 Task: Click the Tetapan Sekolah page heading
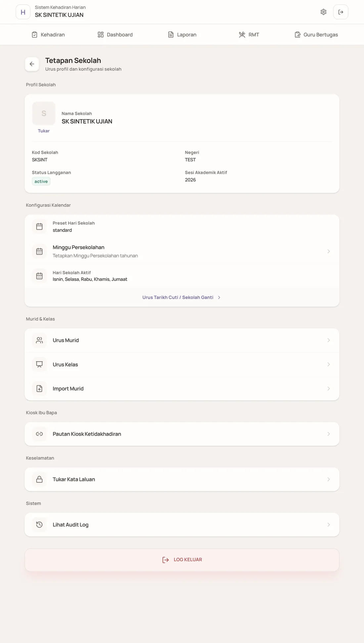[x=73, y=60]
